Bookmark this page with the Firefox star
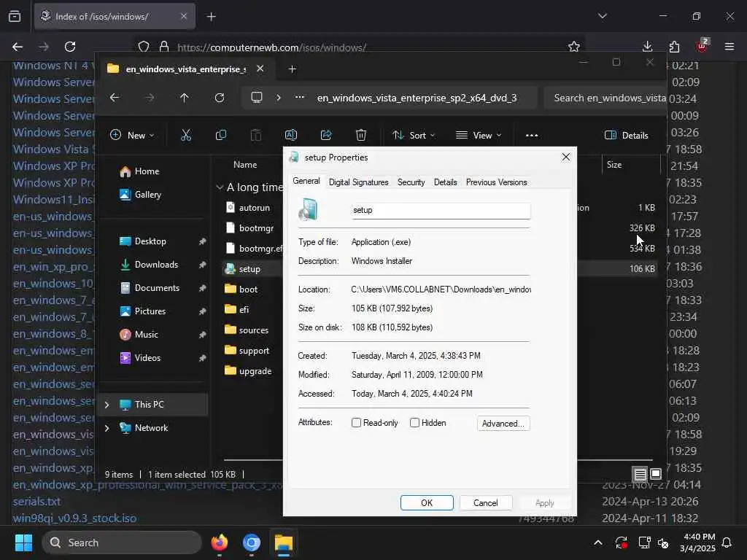The height and width of the screenshot is (560, 747). pyautogui.click(x=574, y=47)
